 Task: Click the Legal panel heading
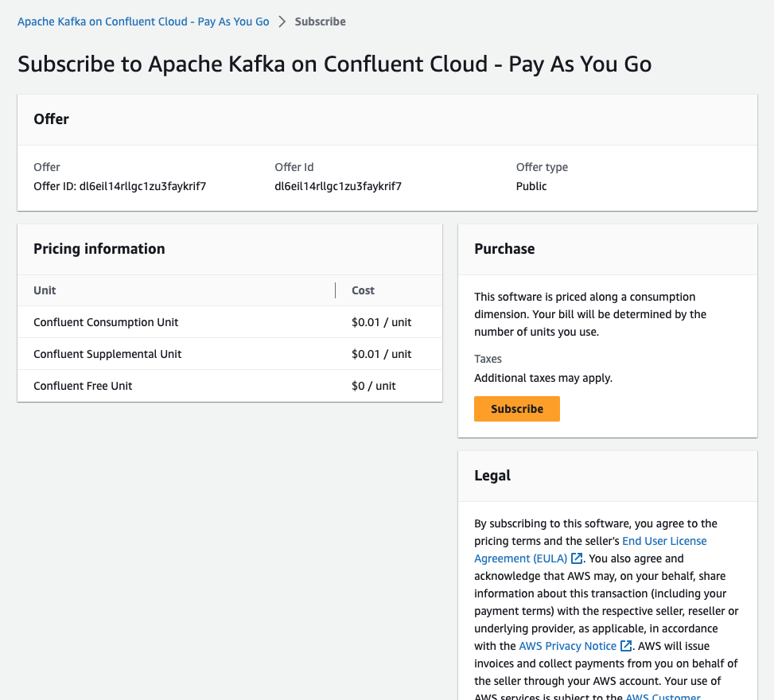coord(492,476)
